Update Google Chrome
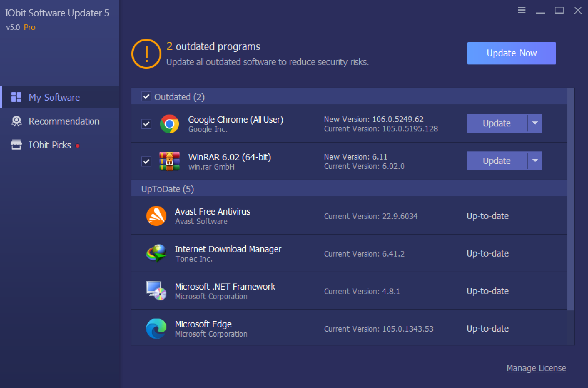 click(497, 123)
